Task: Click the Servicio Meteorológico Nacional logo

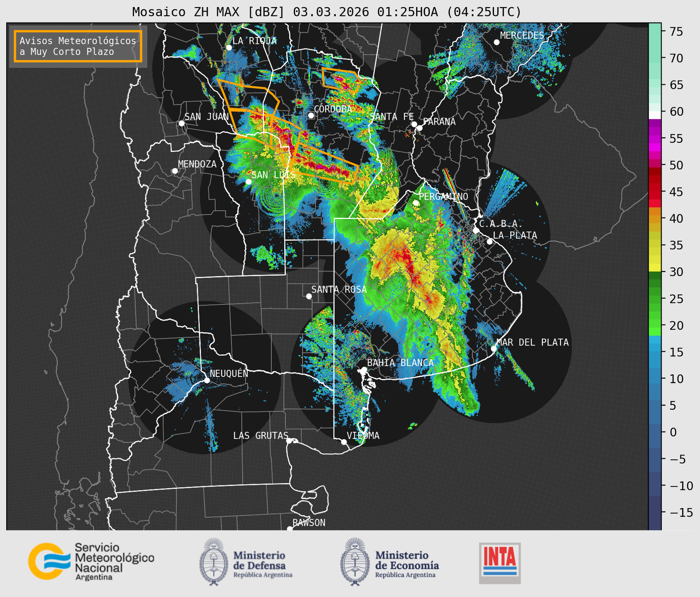Action: click(x=91, y=561)
